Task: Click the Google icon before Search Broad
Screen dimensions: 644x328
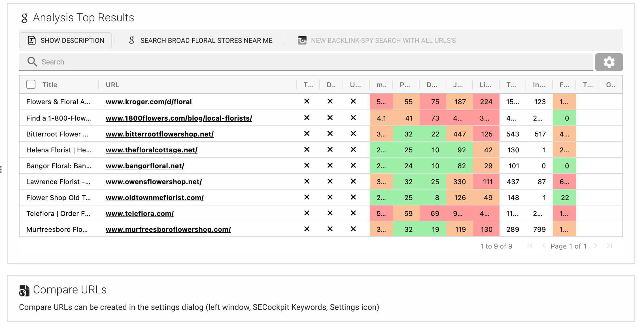Action: [x=131, y=40]
